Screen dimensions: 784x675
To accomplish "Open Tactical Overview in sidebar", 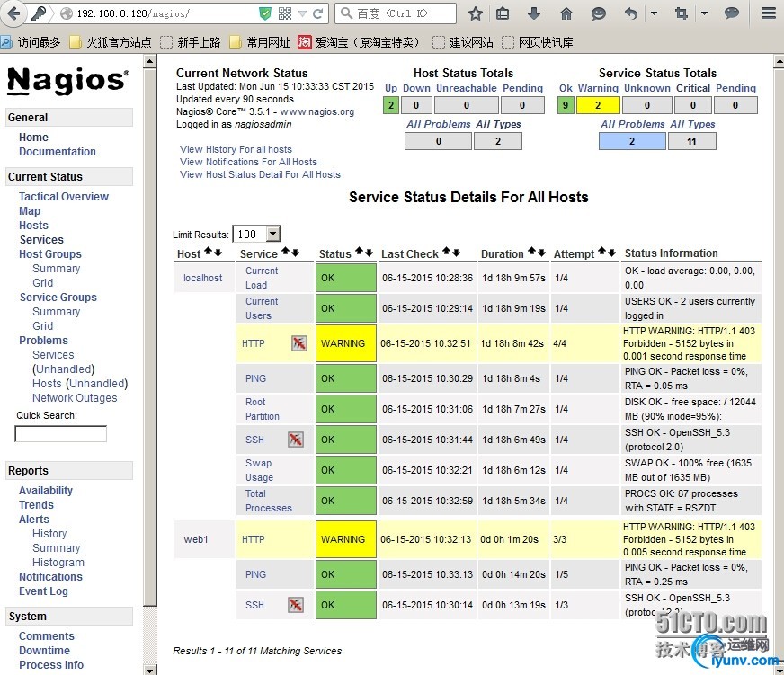I will [64, 197].
